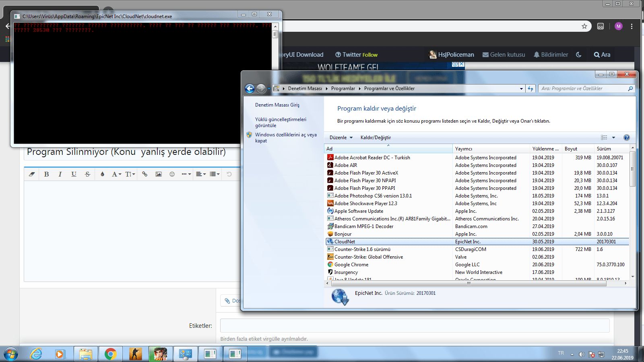
Task: Open the text color droplet tool
Action: (x=102, y=174)
